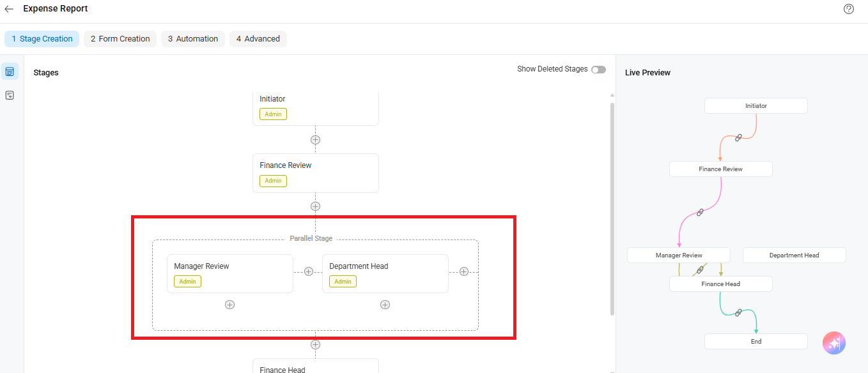Open the Form Creation tab

(x=120, y=39)
